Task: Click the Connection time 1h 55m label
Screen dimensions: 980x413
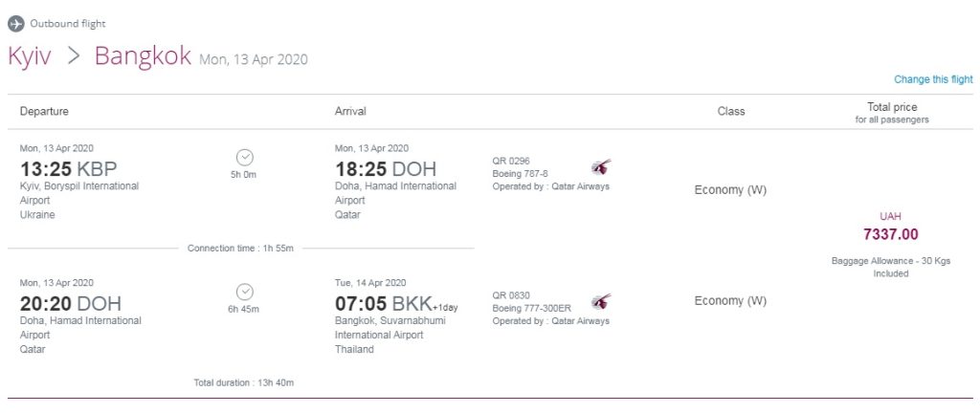Action: click(240, 249)
